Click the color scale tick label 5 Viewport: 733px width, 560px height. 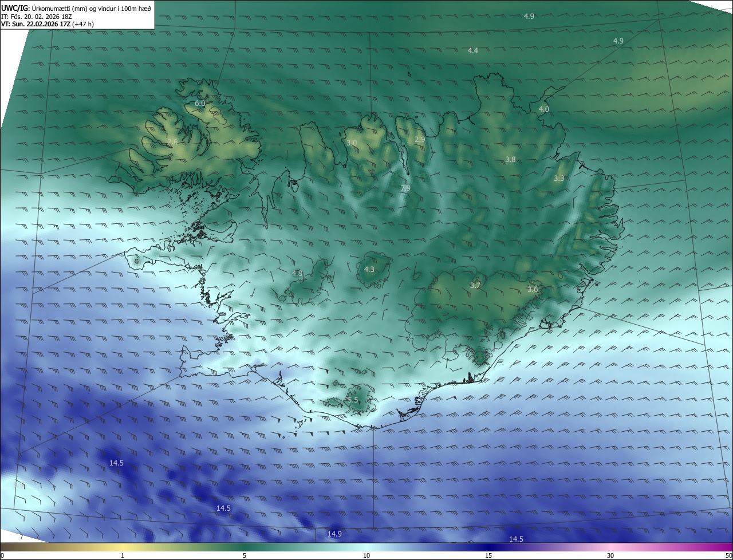pos(245,555)
